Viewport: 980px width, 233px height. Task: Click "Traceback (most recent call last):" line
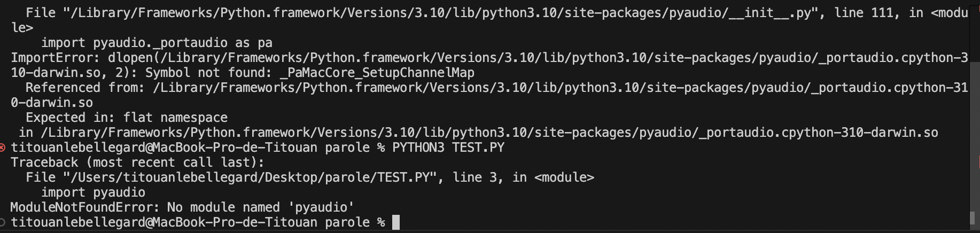137,162
